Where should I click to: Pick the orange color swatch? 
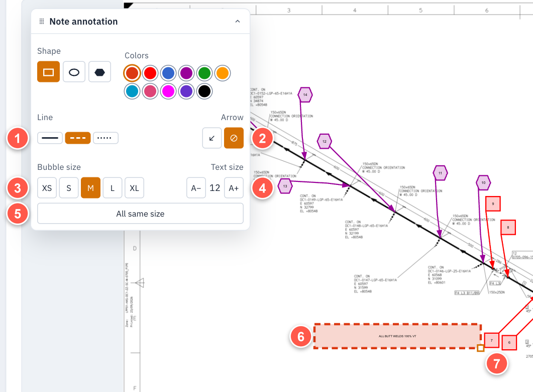223,73
